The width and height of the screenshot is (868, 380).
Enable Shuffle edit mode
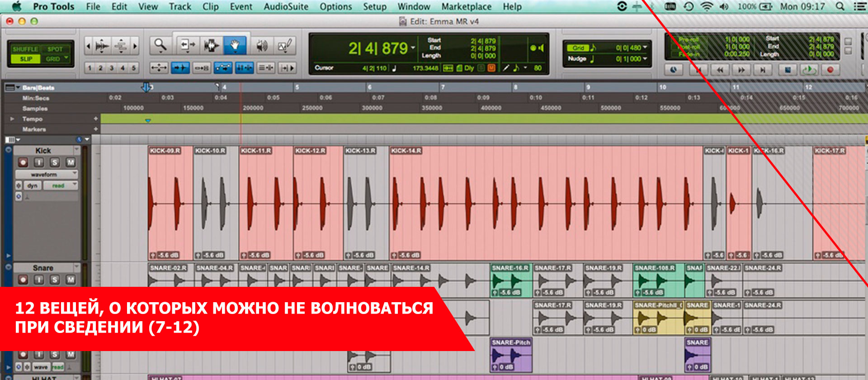(x=25, y=49)
